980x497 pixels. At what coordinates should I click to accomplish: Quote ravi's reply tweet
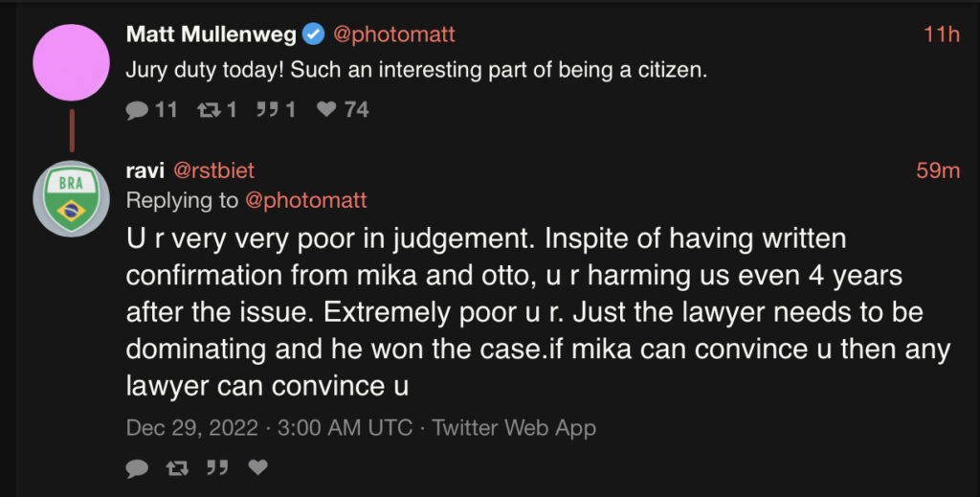[x=218, y=467]
